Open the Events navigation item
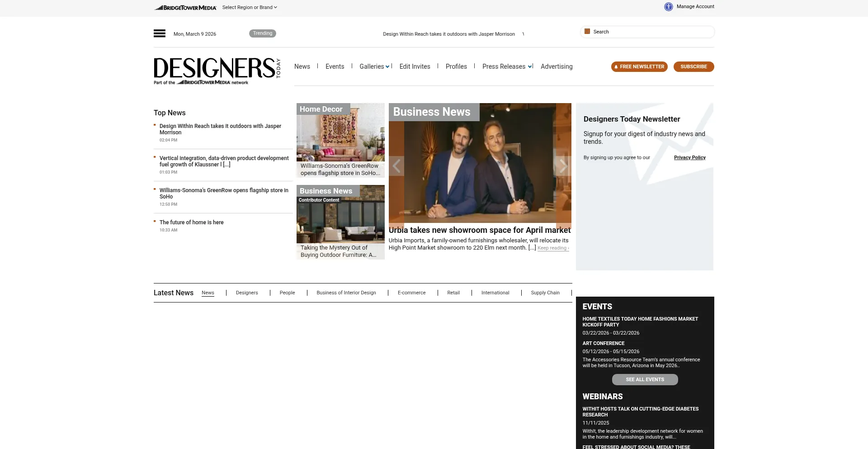Image resolution: width=868 pixels, height=449 pixels. 335,66
